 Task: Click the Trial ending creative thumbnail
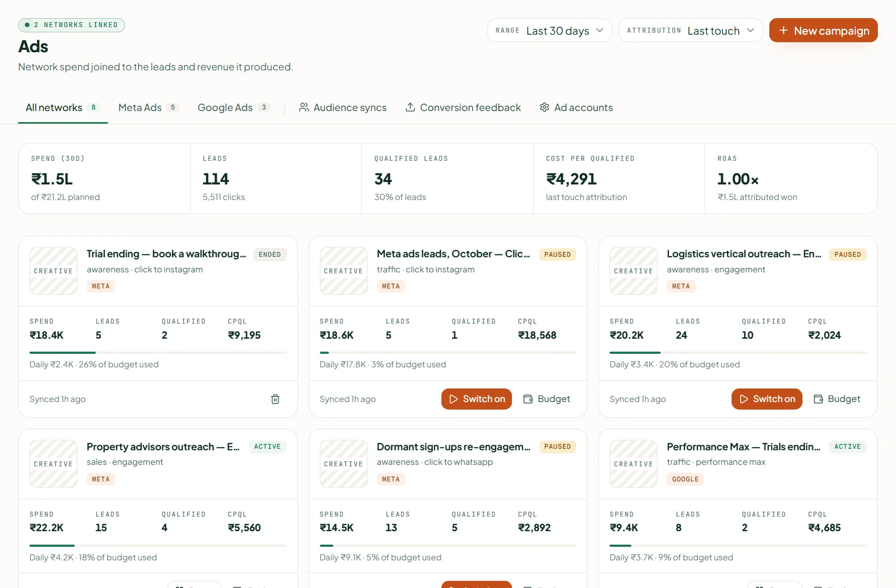point(54,271)
